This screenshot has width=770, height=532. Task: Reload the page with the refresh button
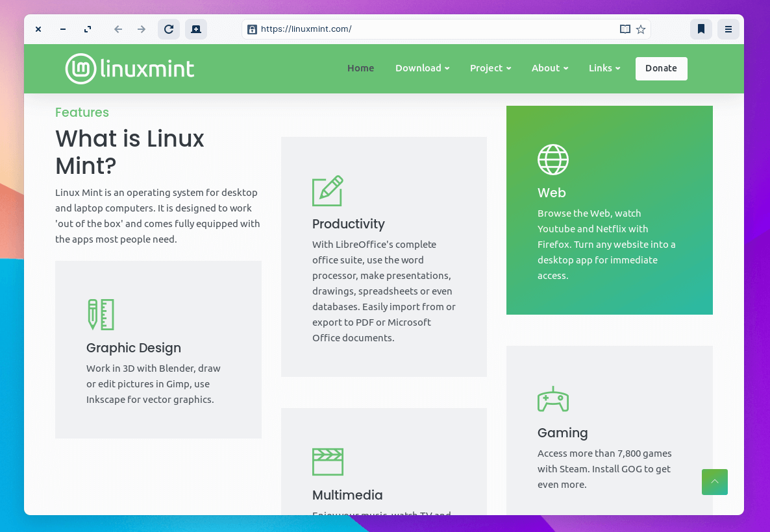(169, 29)
